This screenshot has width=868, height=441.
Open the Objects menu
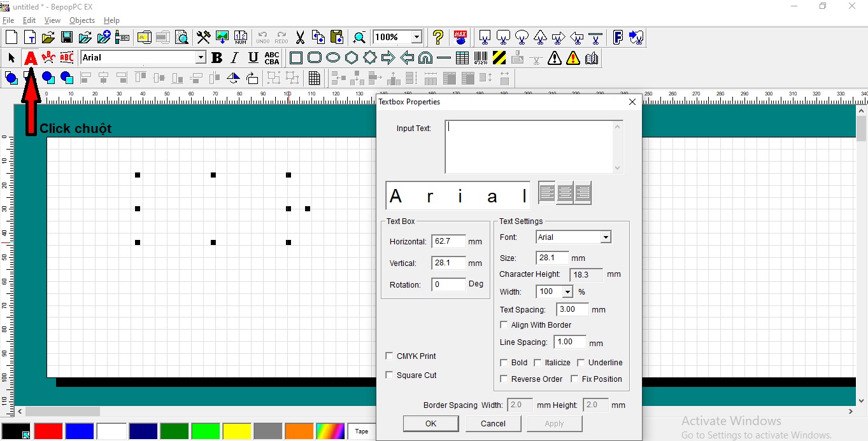(82, 20)
